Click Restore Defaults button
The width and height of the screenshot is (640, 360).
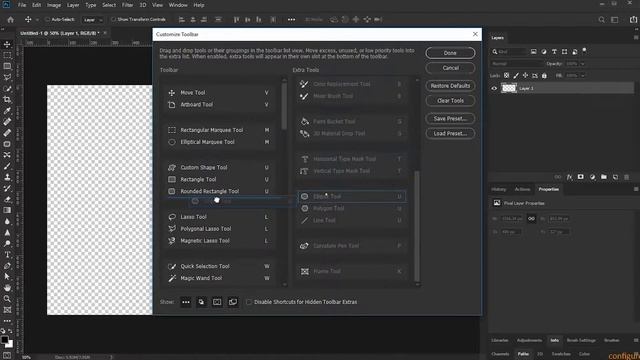(x=450, y=86)
